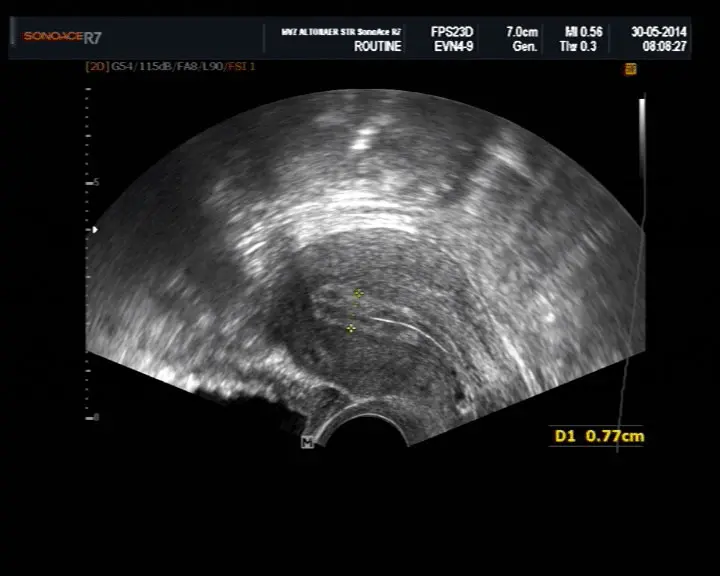The width and height of the screenshot is (720, 576).
Task: Click the 30-05-2014 date display
Action: 660,32
